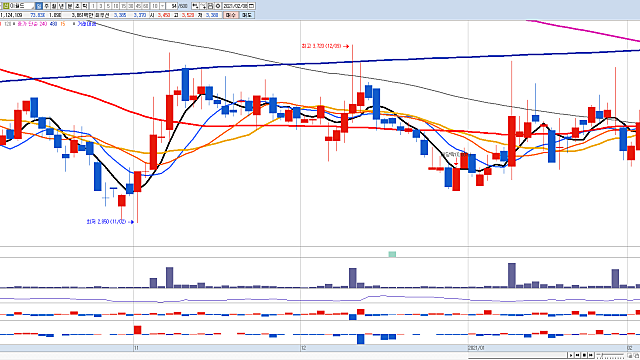Click the first bottom-right corner chart icon
The image size is (640, 360).
point(630,356)
